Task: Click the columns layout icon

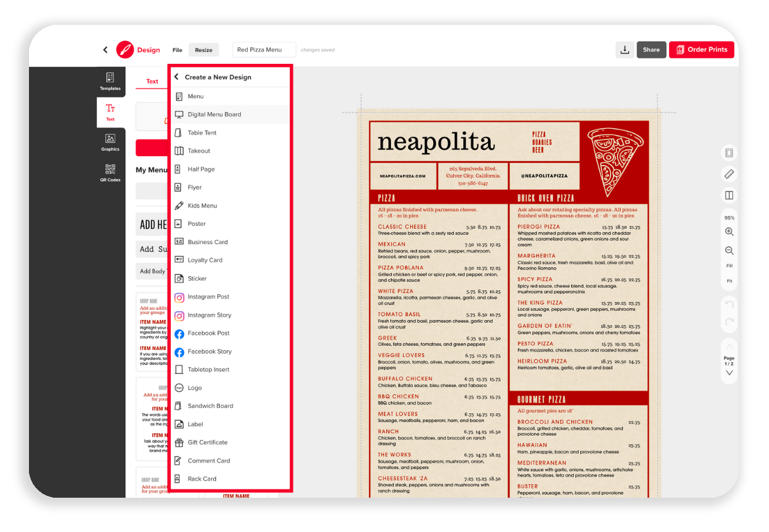Action: pos(729,195)
